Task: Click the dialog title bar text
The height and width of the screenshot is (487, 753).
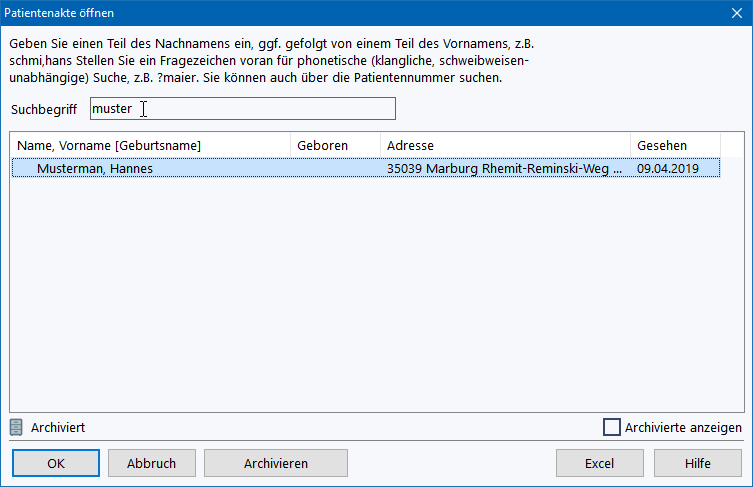Action: (60, 13)
